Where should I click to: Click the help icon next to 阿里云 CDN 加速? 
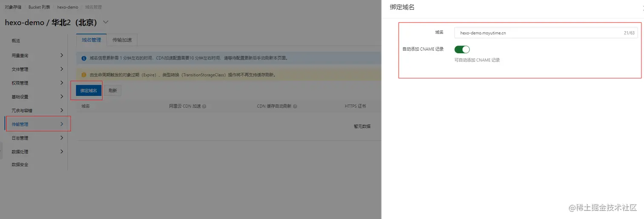pos(204,107)
